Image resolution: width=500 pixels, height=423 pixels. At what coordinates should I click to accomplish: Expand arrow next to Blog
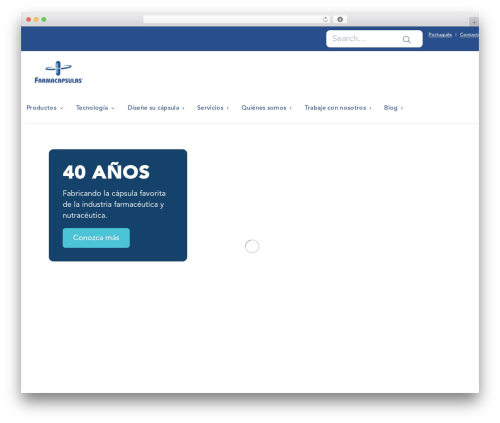click(402, 108)
